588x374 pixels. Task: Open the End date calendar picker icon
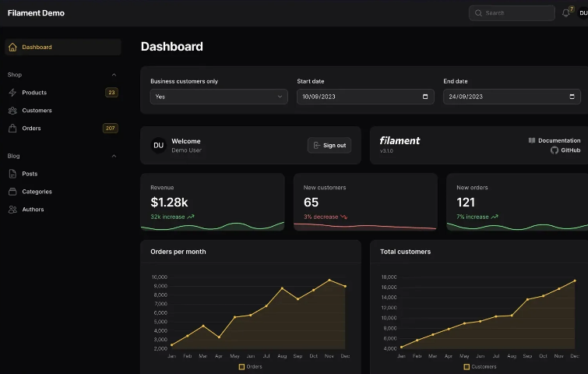[x=572, y=97]
